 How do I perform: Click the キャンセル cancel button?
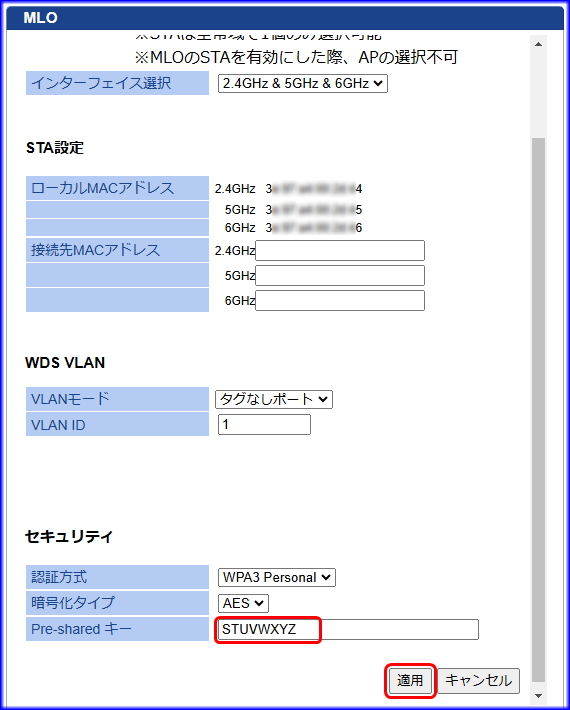point(479,680)
